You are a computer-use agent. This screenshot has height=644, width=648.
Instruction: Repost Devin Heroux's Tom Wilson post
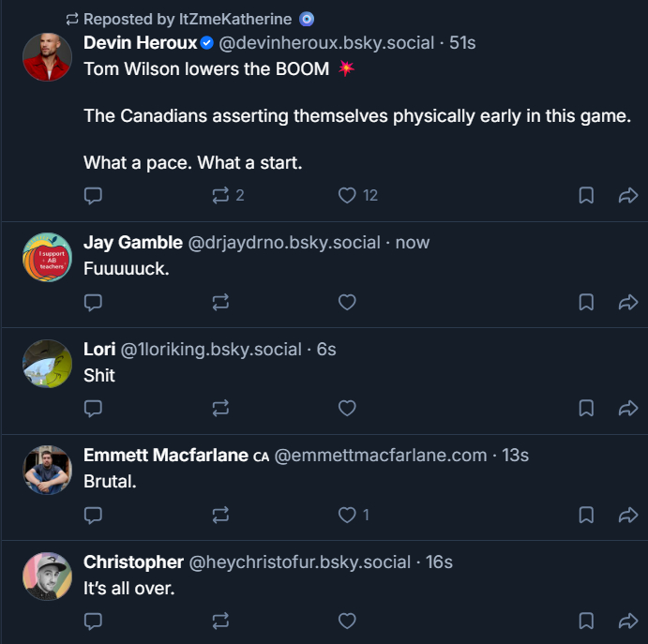click(x=221, y=195)
